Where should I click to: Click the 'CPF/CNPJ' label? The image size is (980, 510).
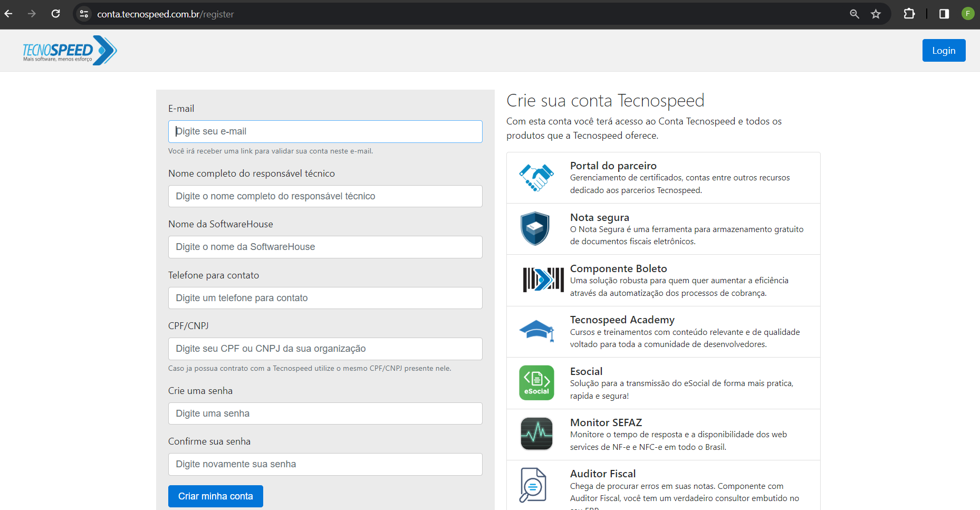tap(188, 326)
